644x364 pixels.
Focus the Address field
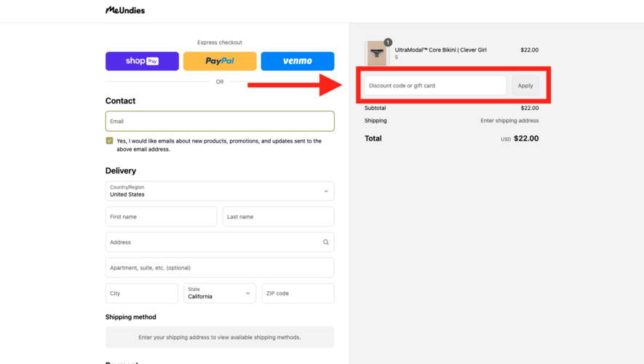220,242
